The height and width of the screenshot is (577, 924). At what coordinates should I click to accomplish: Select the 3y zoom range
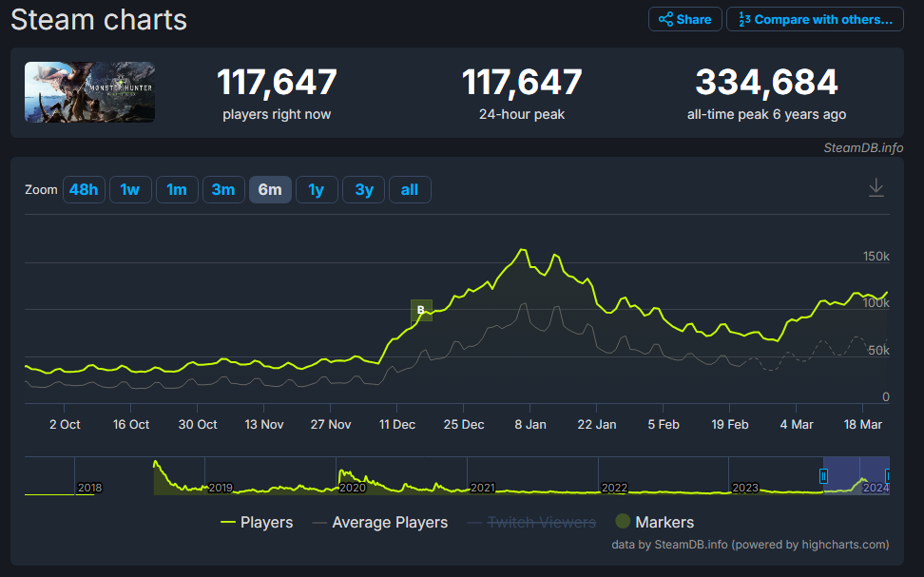coord(364,189)
